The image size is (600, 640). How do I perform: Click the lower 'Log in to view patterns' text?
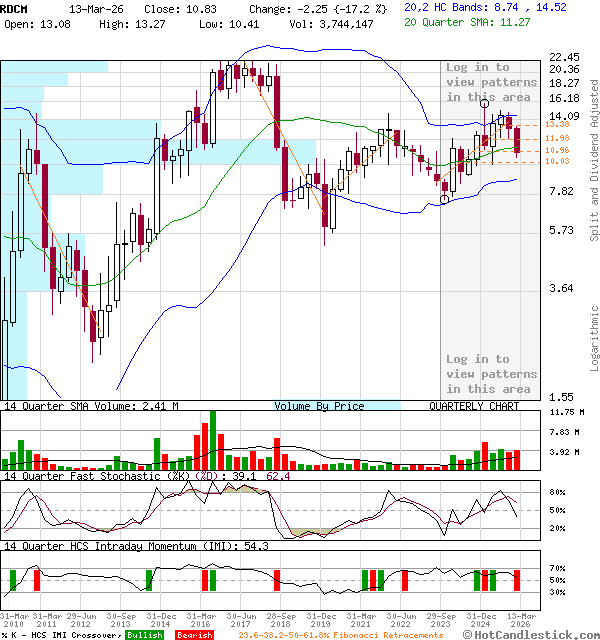click(x=489, y=373)
